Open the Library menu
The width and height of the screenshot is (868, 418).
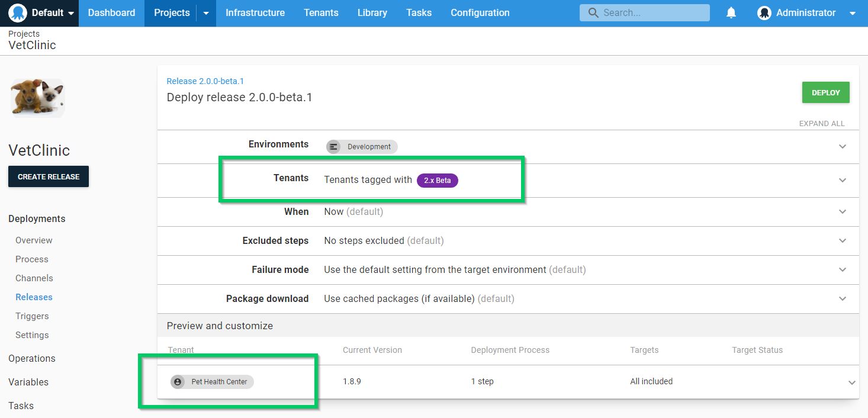coord(372,13)
